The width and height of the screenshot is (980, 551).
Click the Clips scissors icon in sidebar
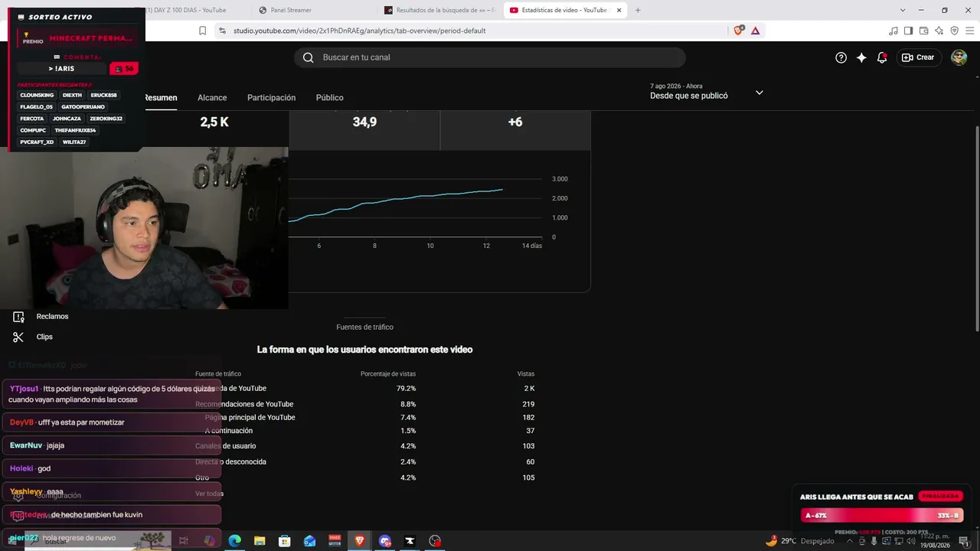pyautogui.click(x=18, y=337)
